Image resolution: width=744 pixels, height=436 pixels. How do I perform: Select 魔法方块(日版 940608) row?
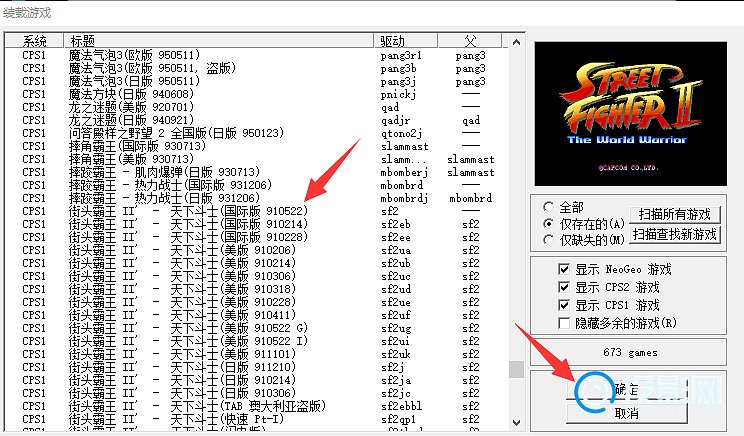(256, 94)
